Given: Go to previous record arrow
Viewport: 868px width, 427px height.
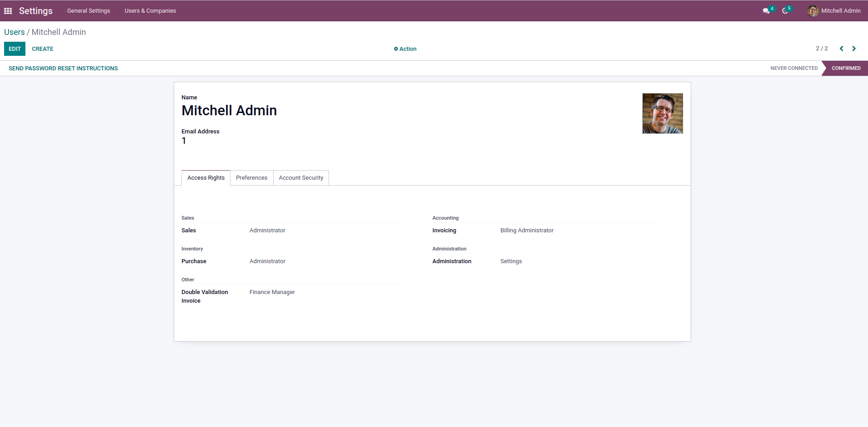Looking at the screenshot, I should point(841,49).
